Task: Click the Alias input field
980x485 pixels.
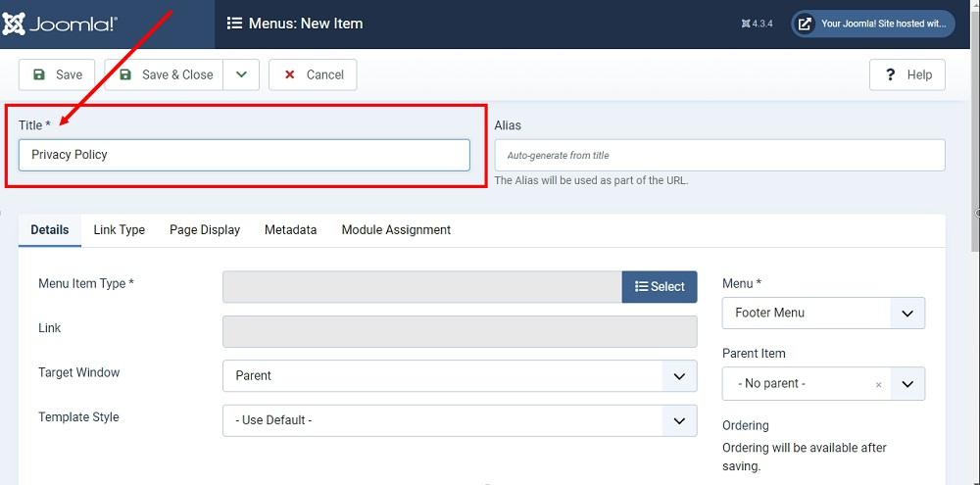Action: tap(719, 155)
